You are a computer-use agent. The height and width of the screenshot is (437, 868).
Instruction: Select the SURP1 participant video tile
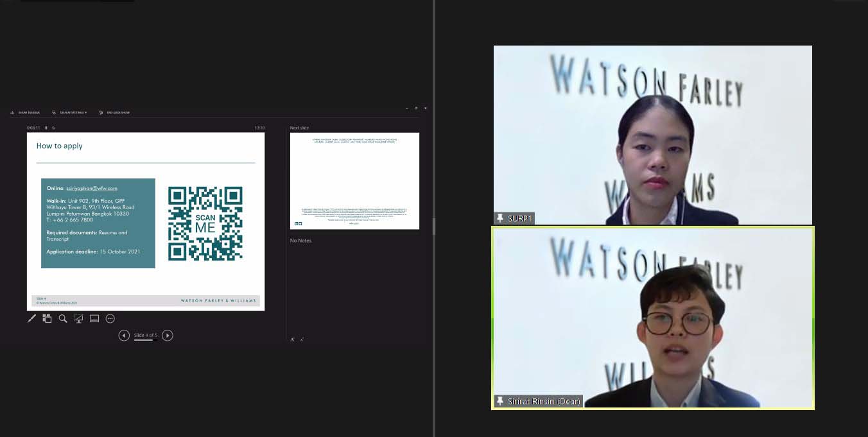point(653,135)
